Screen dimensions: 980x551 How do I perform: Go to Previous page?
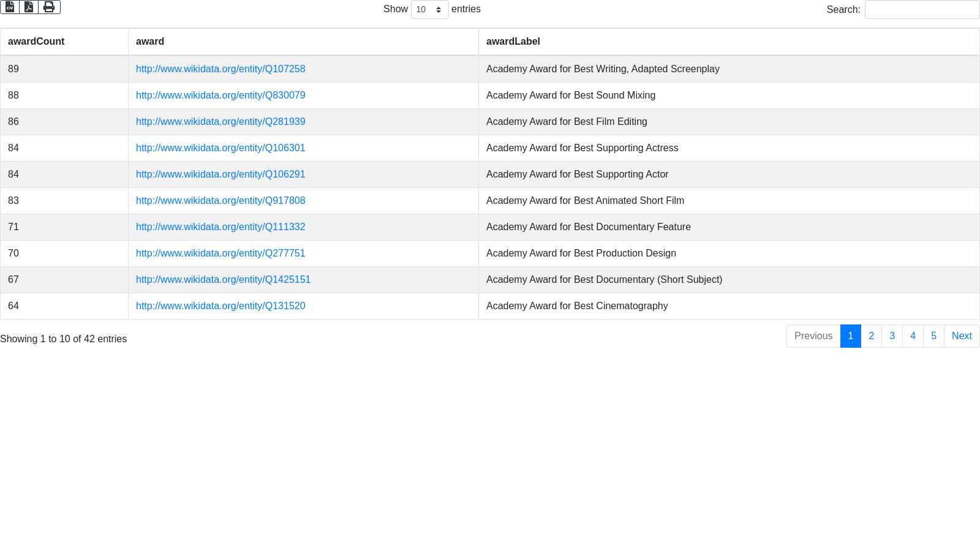tap(813, 336)
